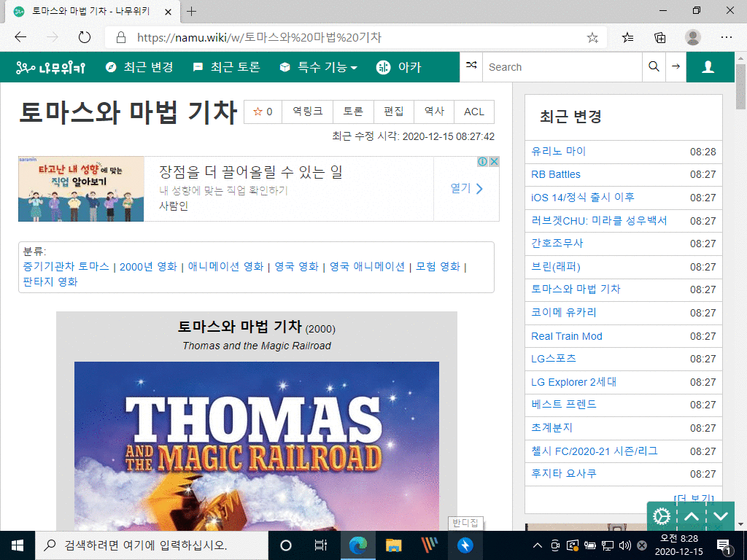This screenshot has width=747, height=560.
Task: Click the browser refresh icon
Action: [x=85, y=37]
